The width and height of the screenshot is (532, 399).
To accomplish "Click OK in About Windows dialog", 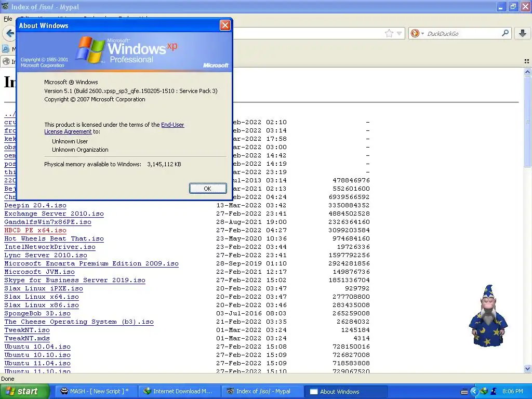I will 208,188.
